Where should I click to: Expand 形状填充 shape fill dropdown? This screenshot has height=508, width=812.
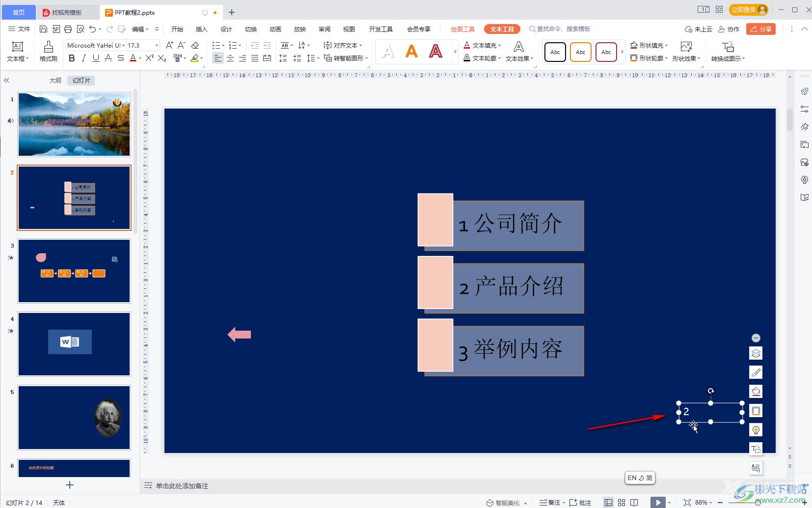pos(666,45)
